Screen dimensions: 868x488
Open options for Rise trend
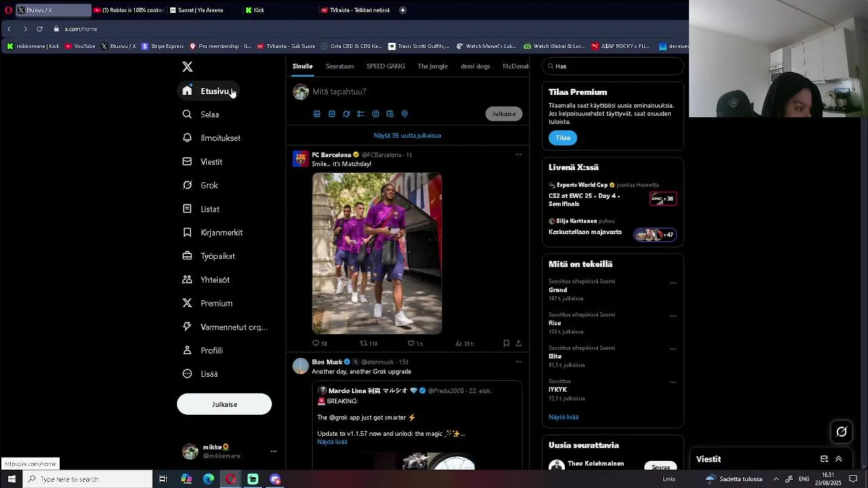coord(673,316)
